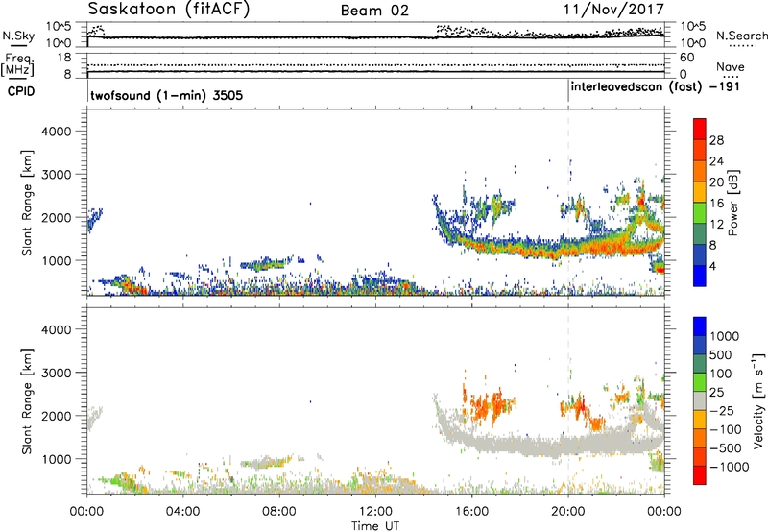
Task: Click the '60' Nave axis value
Action: pos(686,58)
